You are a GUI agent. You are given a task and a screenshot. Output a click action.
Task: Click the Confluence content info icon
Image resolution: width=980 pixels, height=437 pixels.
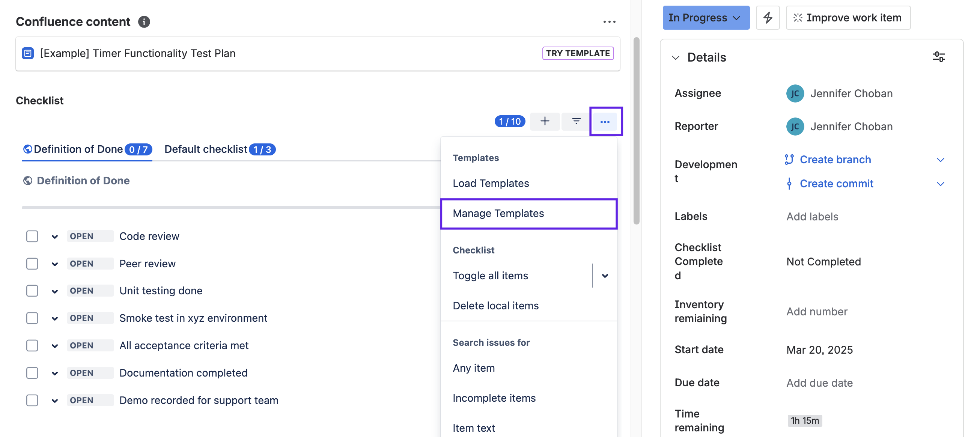click(x=144, y=22)
